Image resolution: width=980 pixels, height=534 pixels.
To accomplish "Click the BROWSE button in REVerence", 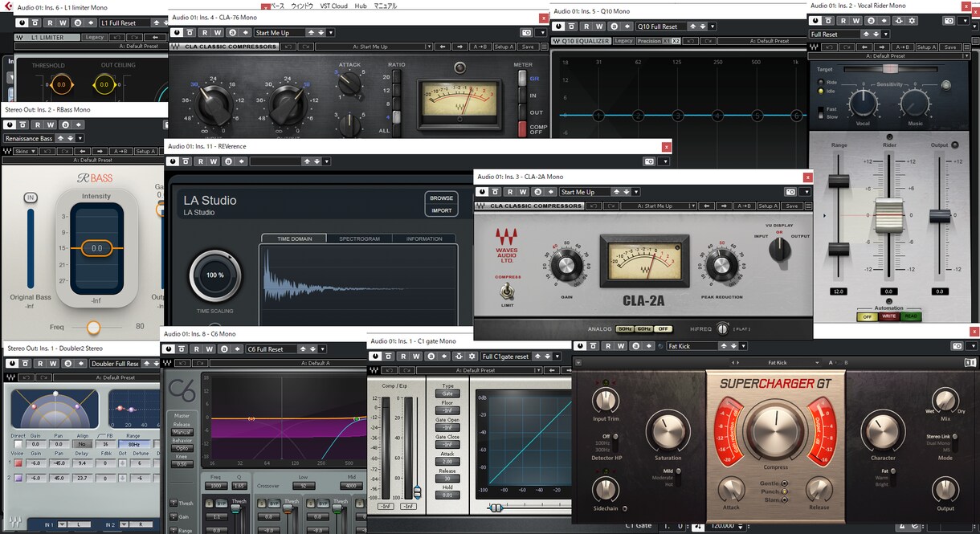I will (442, 198).
